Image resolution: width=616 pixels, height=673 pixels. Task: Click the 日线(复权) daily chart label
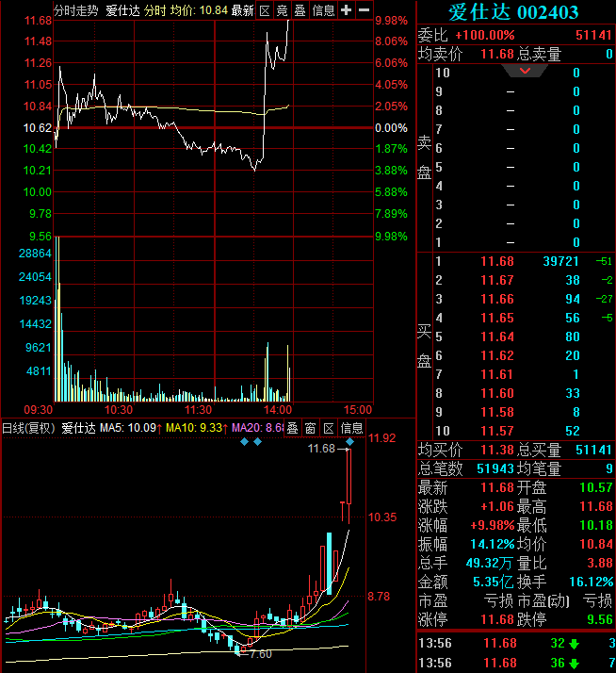(29, 428)
